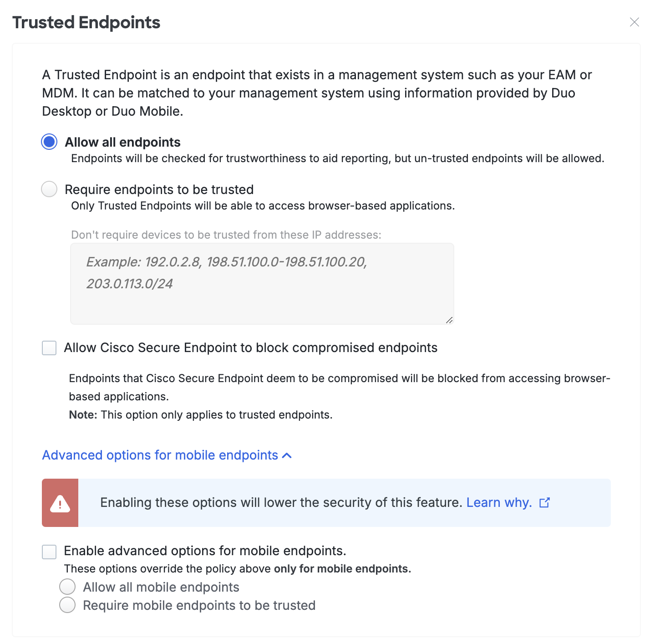
Task: Click the "Allow all endpoints" label text
Action: (x=122, y=142)
